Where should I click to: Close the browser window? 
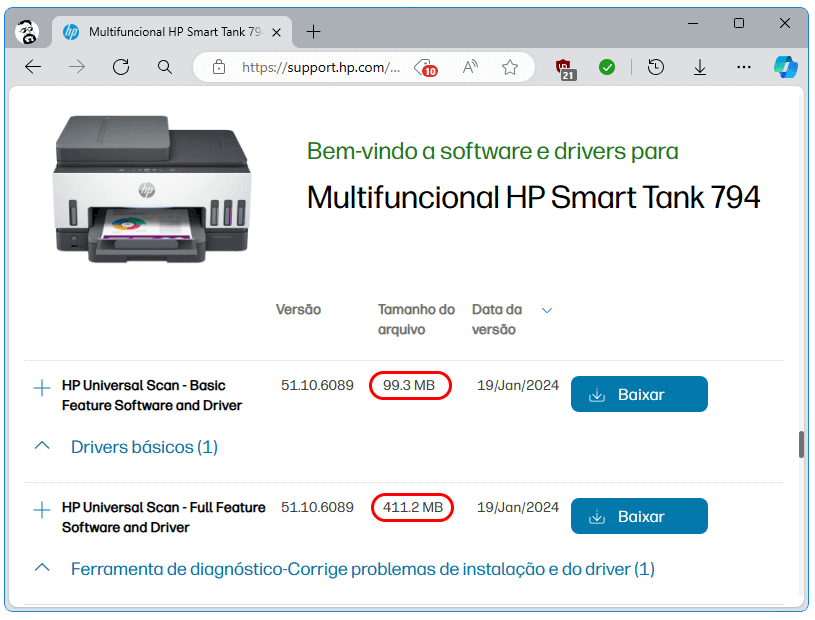[x=785, y=23]
